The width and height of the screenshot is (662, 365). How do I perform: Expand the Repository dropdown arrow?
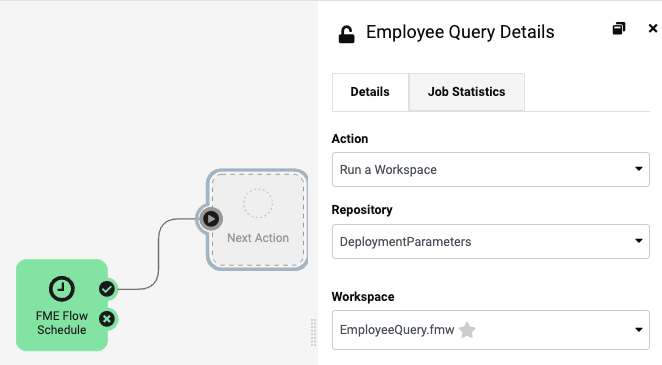tap(639, 241)
